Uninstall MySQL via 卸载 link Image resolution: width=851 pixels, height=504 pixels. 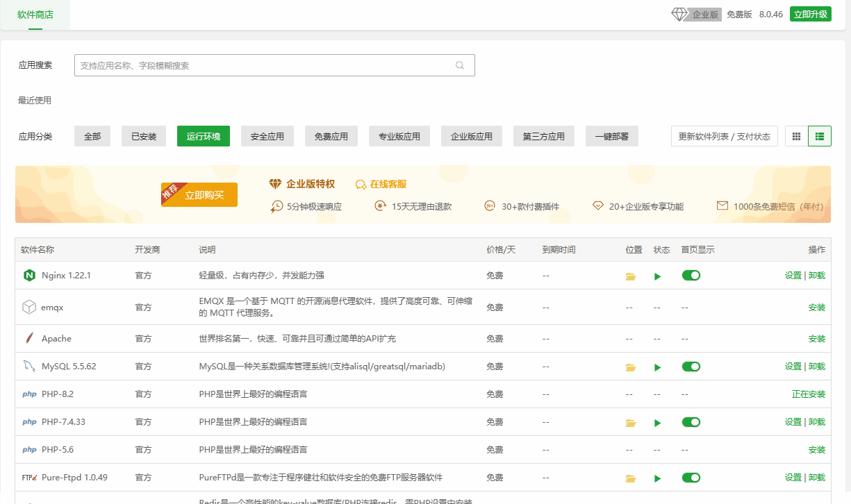click(817, 367)
